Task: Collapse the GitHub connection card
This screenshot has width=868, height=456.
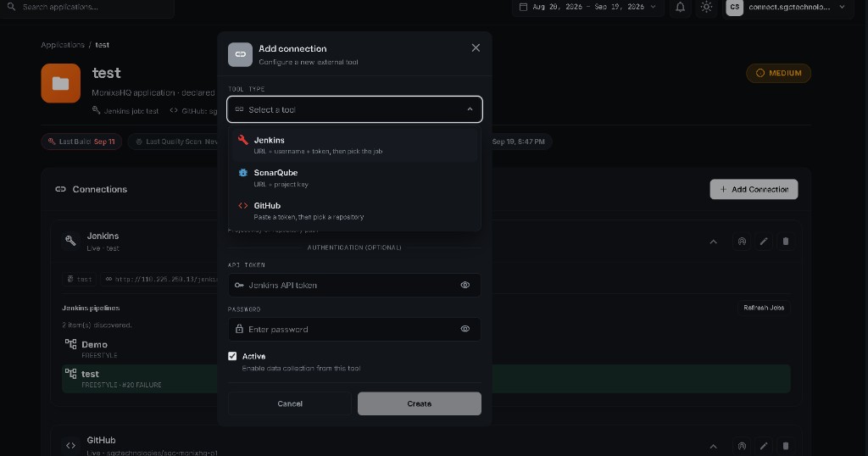Action: pos(713,446)
